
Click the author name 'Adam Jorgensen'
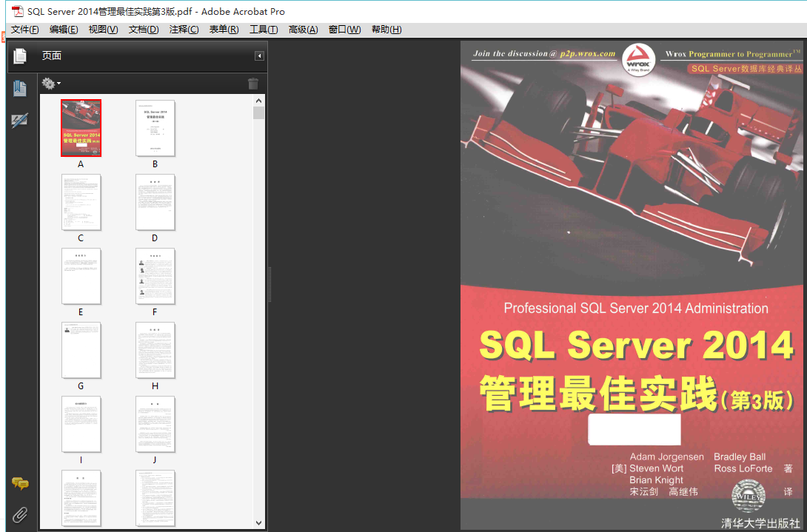[666, 457]
